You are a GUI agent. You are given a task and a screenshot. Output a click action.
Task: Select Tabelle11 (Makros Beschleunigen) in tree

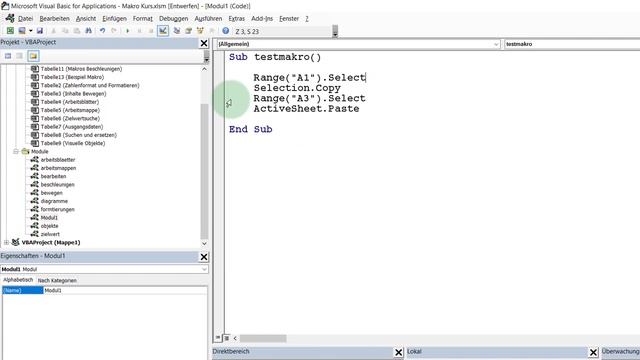click(x=81, y=69)
